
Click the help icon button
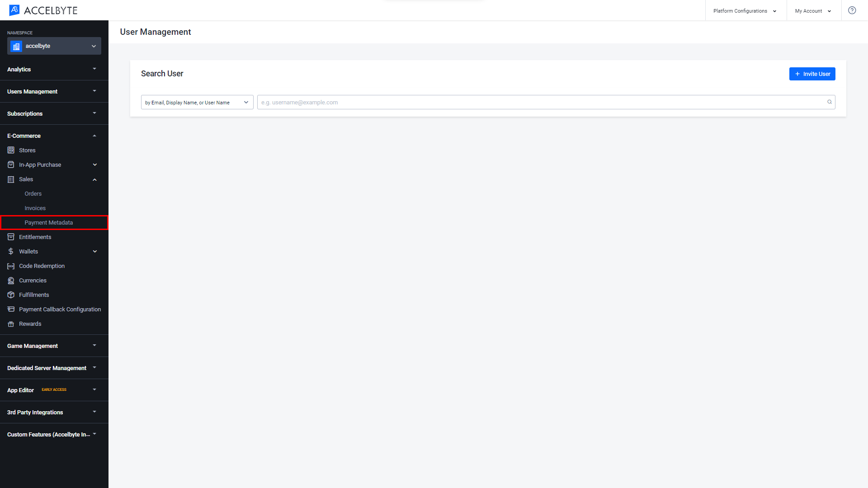click(x=852, y=10)
